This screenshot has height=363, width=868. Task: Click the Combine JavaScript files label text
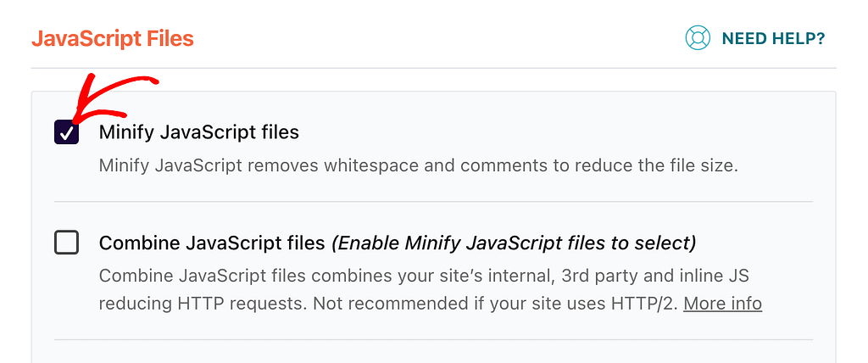tap(211, 243)
